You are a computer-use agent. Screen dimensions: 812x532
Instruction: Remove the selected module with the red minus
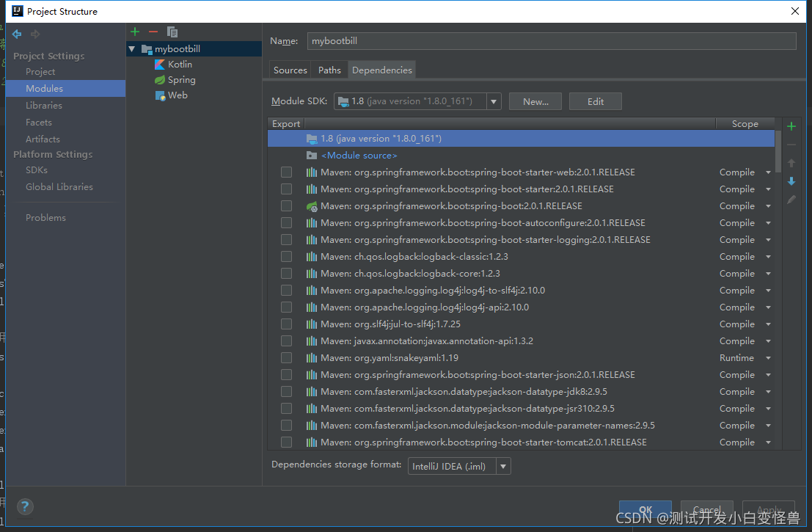click(153, 32)
